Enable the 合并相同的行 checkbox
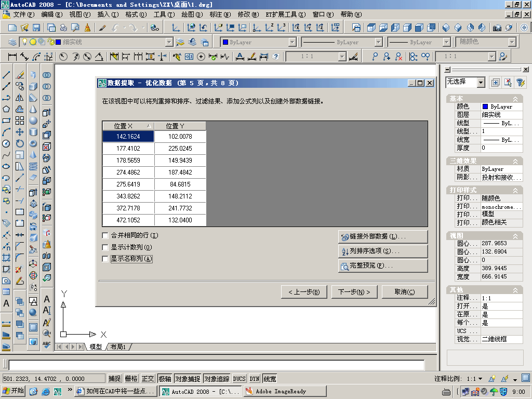532x399 pixels. coord(105,235)
